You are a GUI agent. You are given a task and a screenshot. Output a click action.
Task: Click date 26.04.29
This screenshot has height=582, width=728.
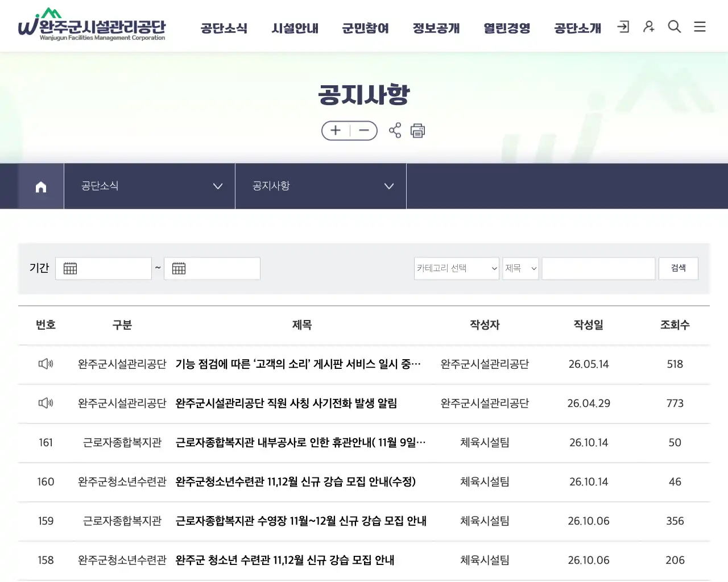pos(589,403)
